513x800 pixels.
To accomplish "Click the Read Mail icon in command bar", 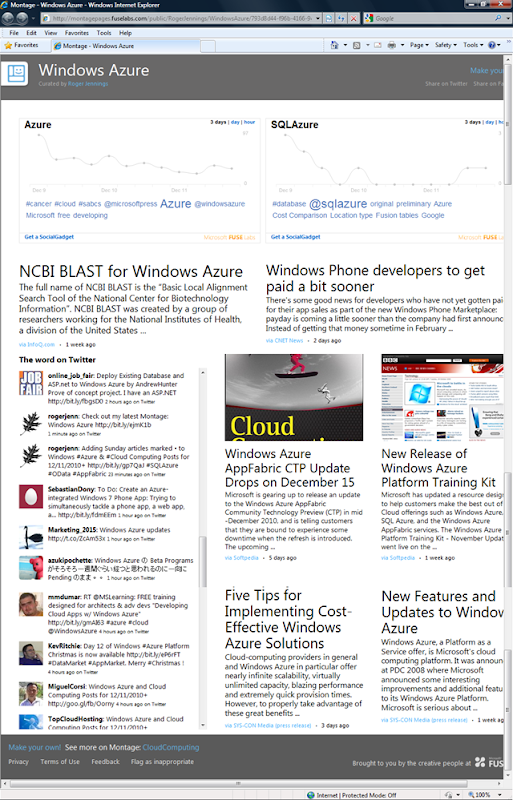I will (x=378, y=45).
